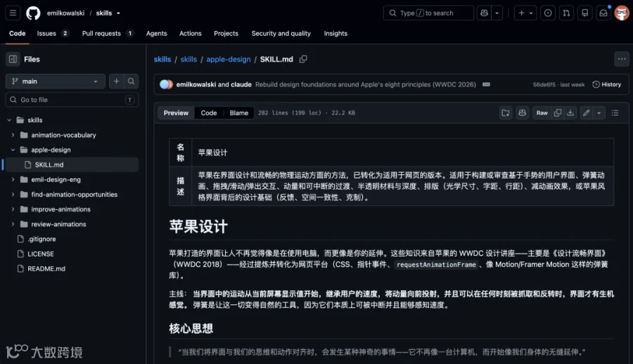Open the Projects tab
Image resolution: width=633 pixels, height=364 pixels.
coord(226,34)
